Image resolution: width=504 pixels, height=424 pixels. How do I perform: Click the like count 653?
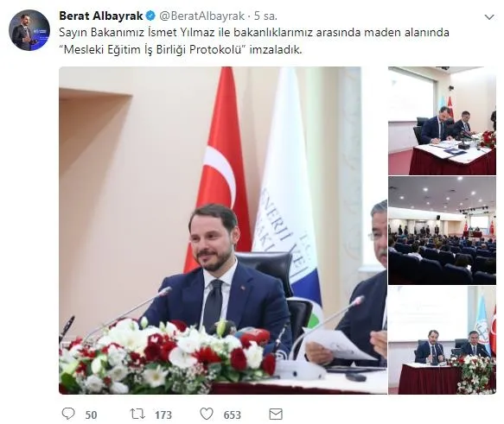[232, 415]
